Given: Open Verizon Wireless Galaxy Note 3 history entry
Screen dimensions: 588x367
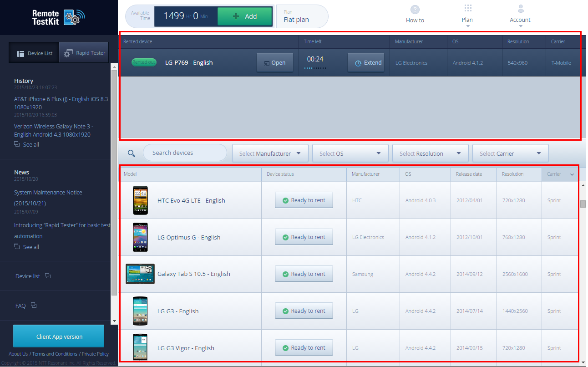Looking at the screenshot, I should coord(53,130).
